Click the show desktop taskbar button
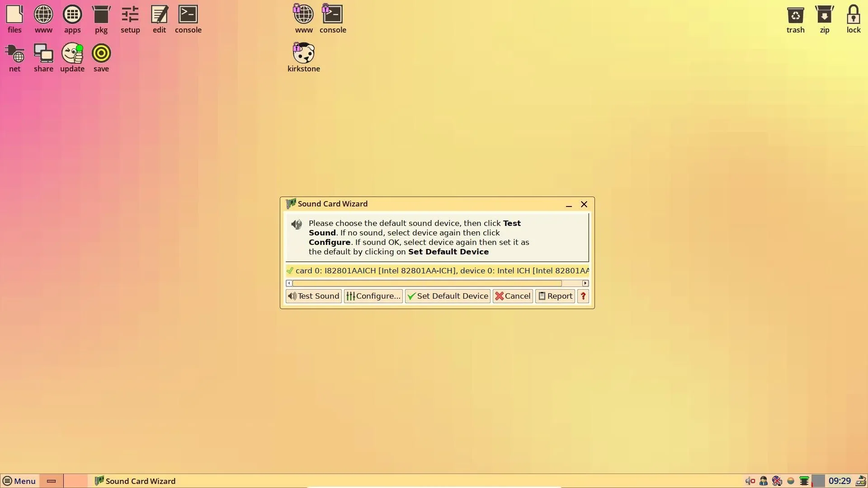Image resolution: width=868 pixels, height=488 pixels. (52, 481)
